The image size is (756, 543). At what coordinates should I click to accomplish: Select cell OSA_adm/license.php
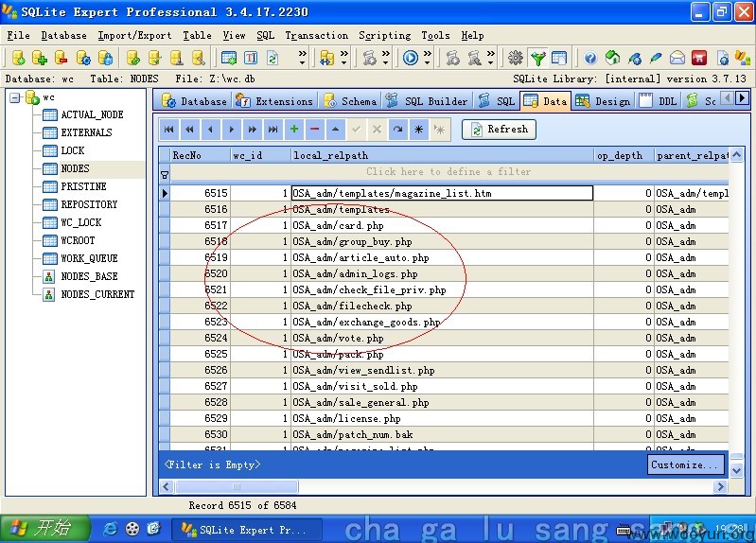tap(442, 418)
